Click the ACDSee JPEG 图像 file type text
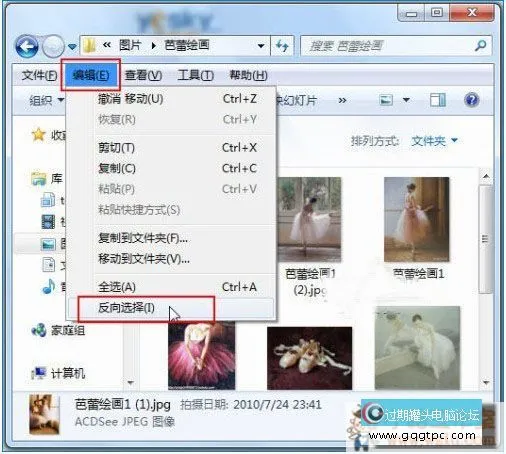 tap(125, 422)
